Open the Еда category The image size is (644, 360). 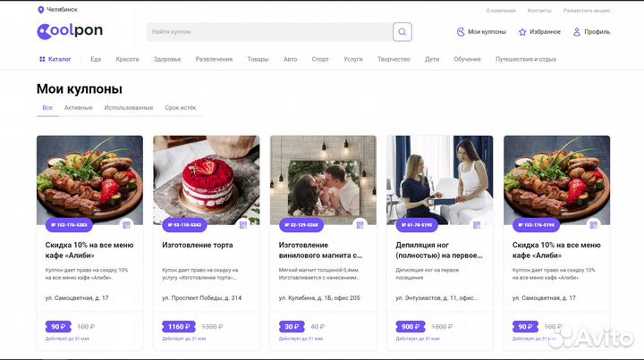click(x=96, y=59)
